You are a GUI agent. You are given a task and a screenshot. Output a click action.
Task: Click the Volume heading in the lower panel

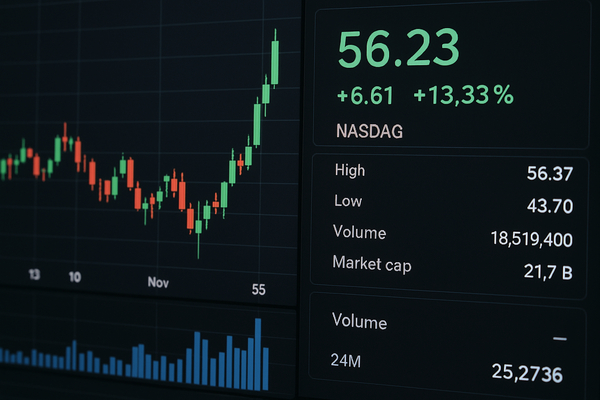point(359,323)
